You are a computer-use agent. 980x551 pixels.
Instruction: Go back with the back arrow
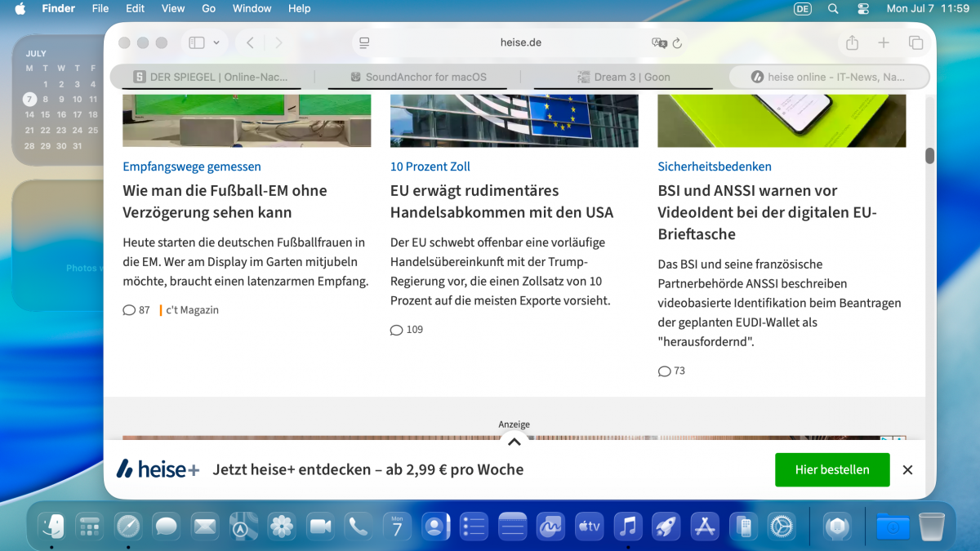click(x=251, y=42)
